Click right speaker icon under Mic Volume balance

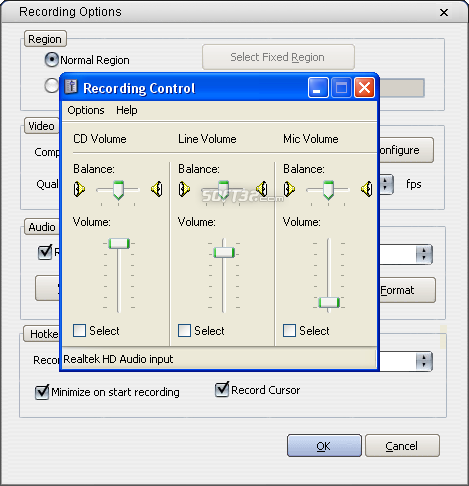tap(367, 189)
